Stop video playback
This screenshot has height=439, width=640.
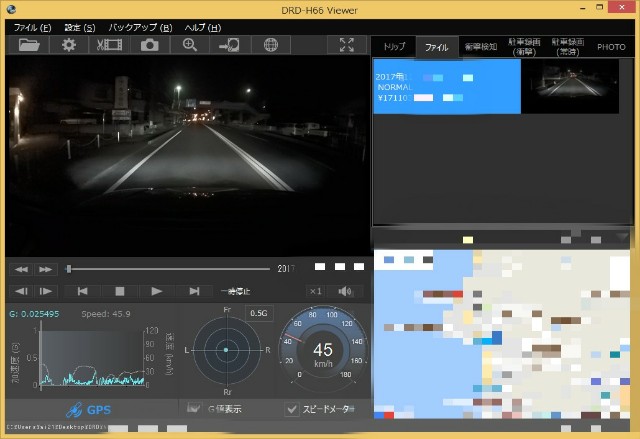coord(120,291)
